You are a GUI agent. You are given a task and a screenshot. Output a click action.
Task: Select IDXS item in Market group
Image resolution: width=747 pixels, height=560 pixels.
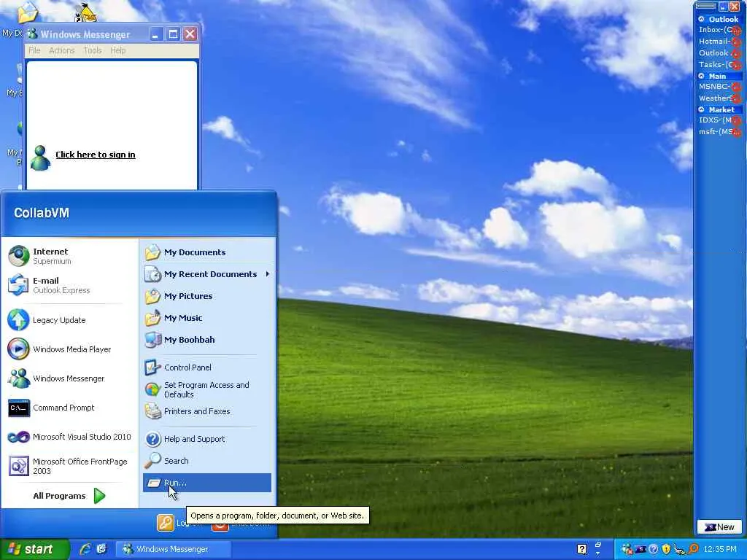tap(719, 120)
